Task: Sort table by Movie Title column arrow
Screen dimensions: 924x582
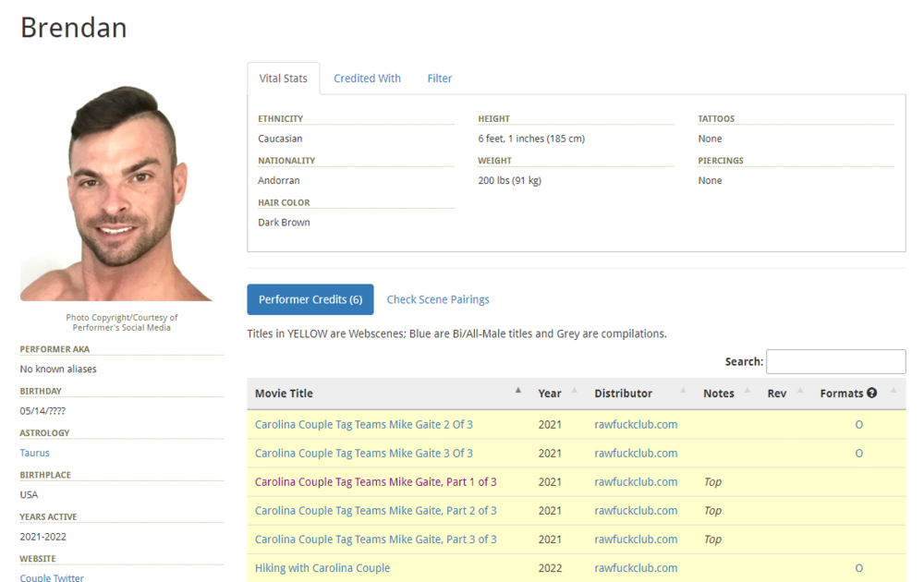Action: coord(517,391)
